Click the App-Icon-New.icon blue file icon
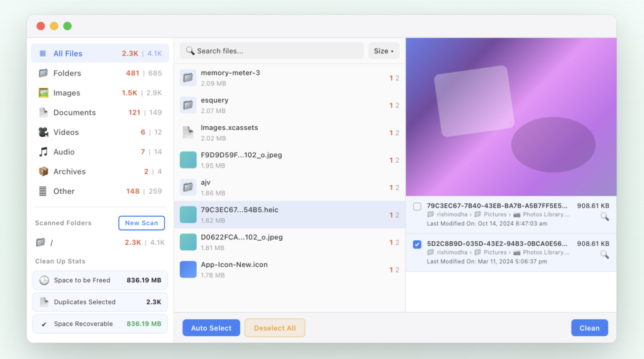This screenshot has height=359, width=644. click(188, 269)
